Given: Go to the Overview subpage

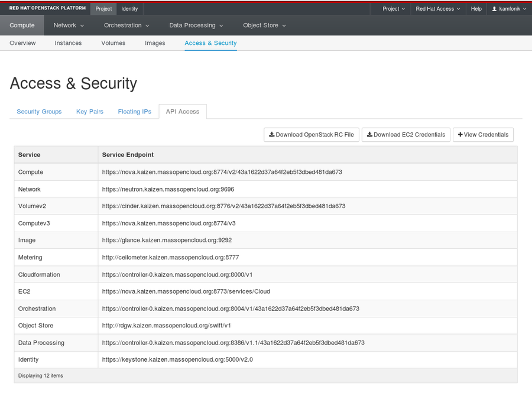Looking at the screenshot, I should [x=22, y=43].
